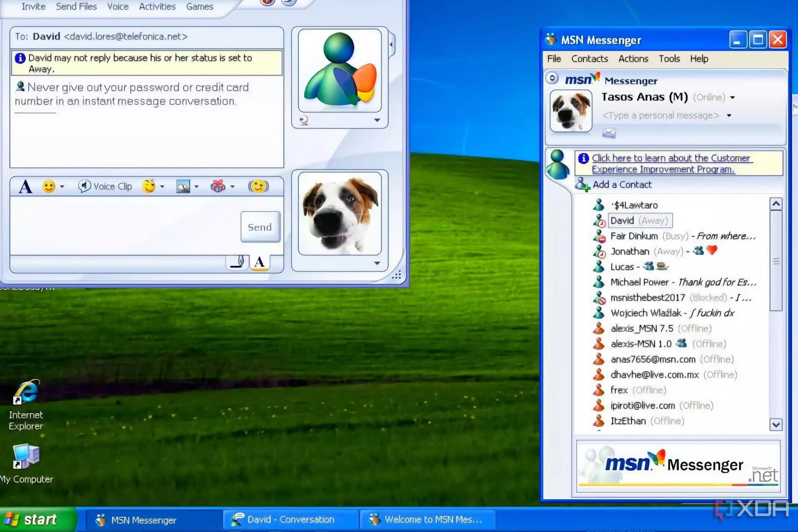
Task: Click the wink emoticon display button
Action: [x=150, y=187]
